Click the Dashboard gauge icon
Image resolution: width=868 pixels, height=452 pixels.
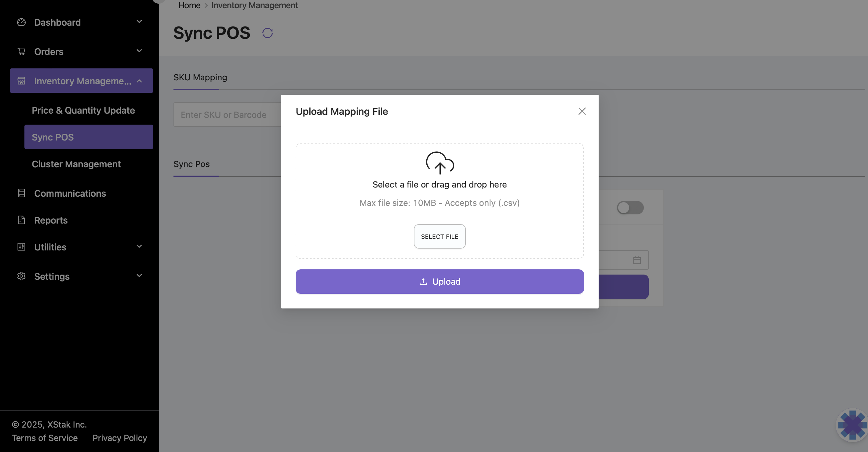click(x=21, y=22)
